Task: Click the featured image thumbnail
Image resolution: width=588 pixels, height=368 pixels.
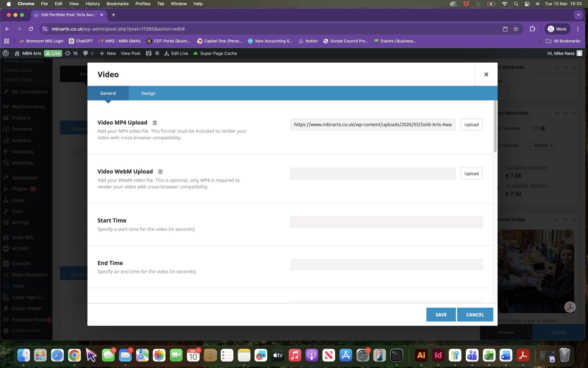Action: click(x=536, y=271)
